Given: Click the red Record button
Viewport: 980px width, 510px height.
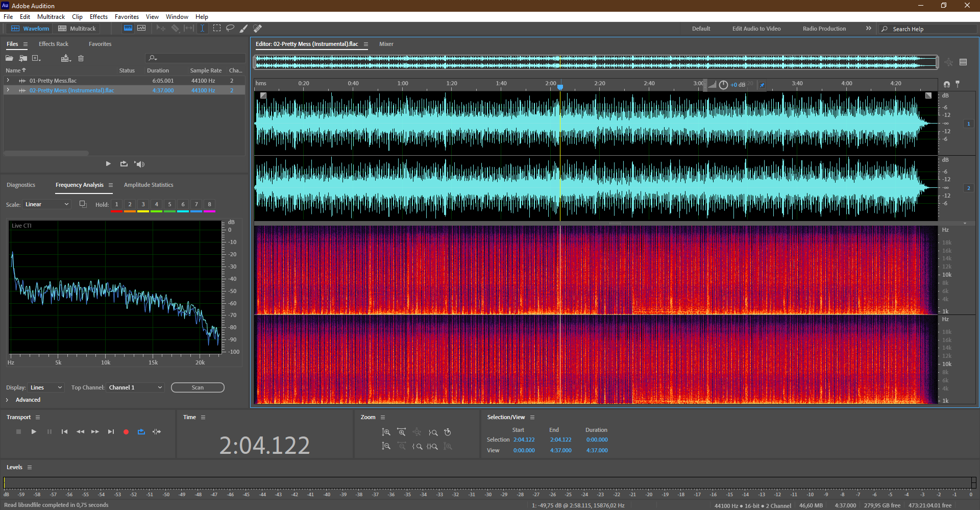Looking at the screenshot, I should [x=126, y=432].
